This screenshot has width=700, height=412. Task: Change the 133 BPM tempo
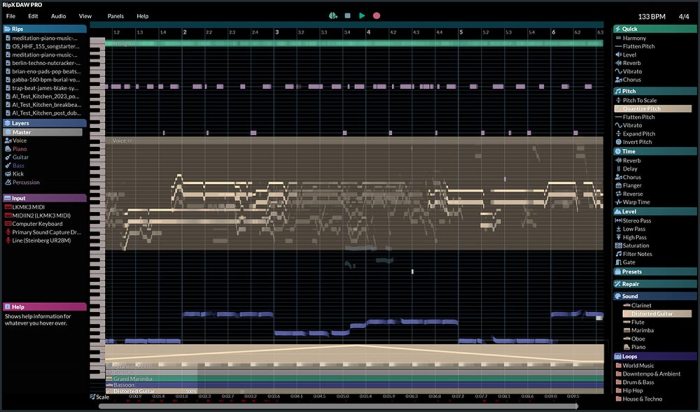652,17
